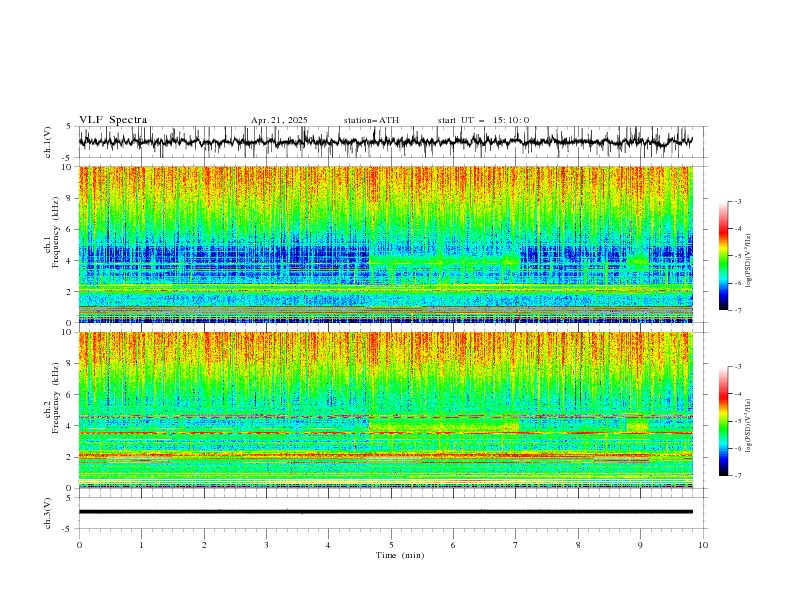Click the 'Time (min)' axis label
Image resolution: width=792 pixels, height=612 pixels.
[x=400, y=555]
